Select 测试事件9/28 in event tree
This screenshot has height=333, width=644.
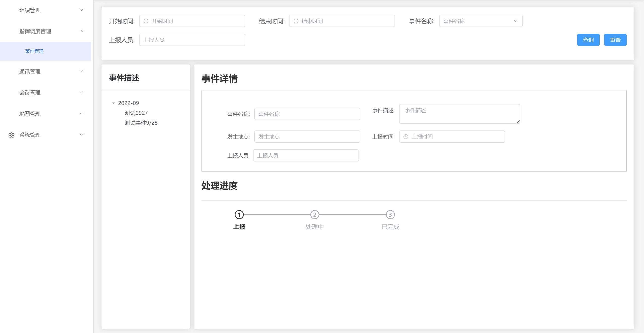point(141,123)
